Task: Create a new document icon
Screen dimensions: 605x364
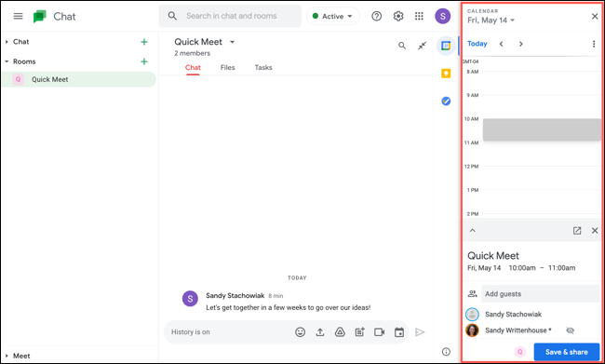Action: pyautogui.click(x=359, y=332)
